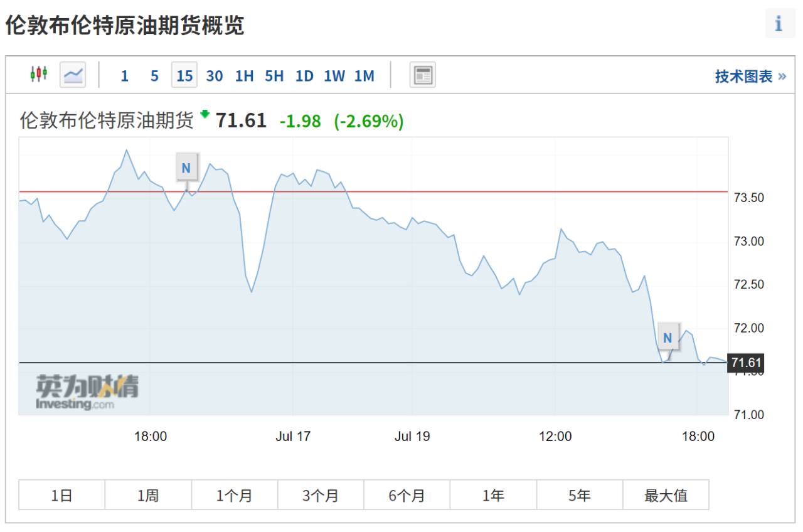Open the 技术图表 link
803x532 pixels.
point(750,77)
